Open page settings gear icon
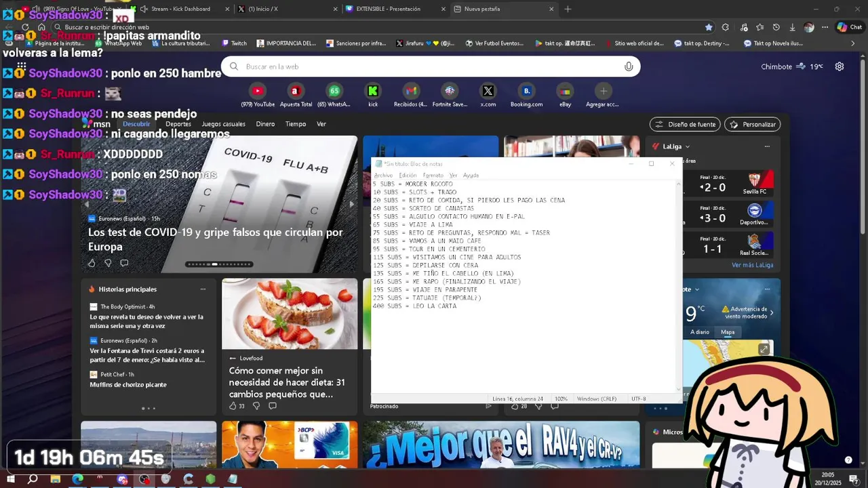 point(840,66)
